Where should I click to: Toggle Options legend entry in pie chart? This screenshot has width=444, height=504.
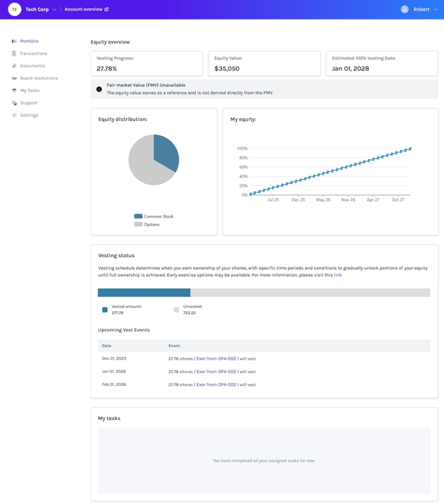[x=147, y=224]
